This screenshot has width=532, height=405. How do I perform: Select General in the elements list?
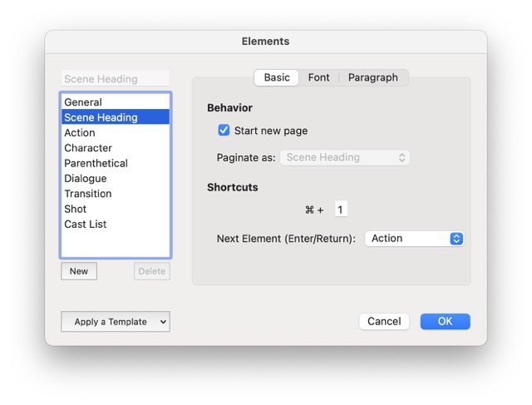click(x=83, y=102)
